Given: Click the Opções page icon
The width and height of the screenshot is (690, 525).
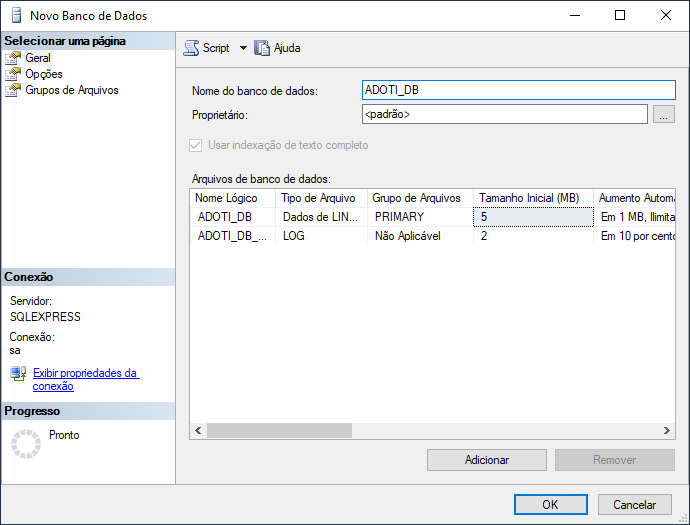Looking at the screenshot, I should [x=13, y=74].
